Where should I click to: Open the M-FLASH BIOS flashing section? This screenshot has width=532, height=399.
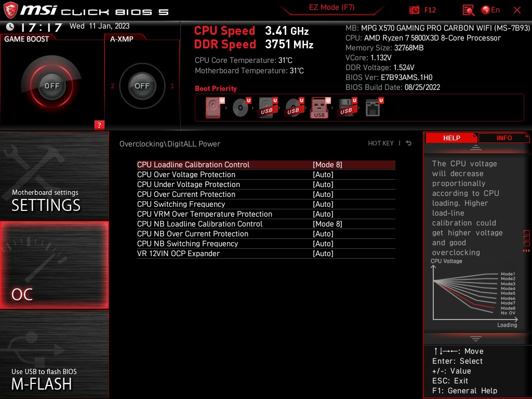point(54,354)
